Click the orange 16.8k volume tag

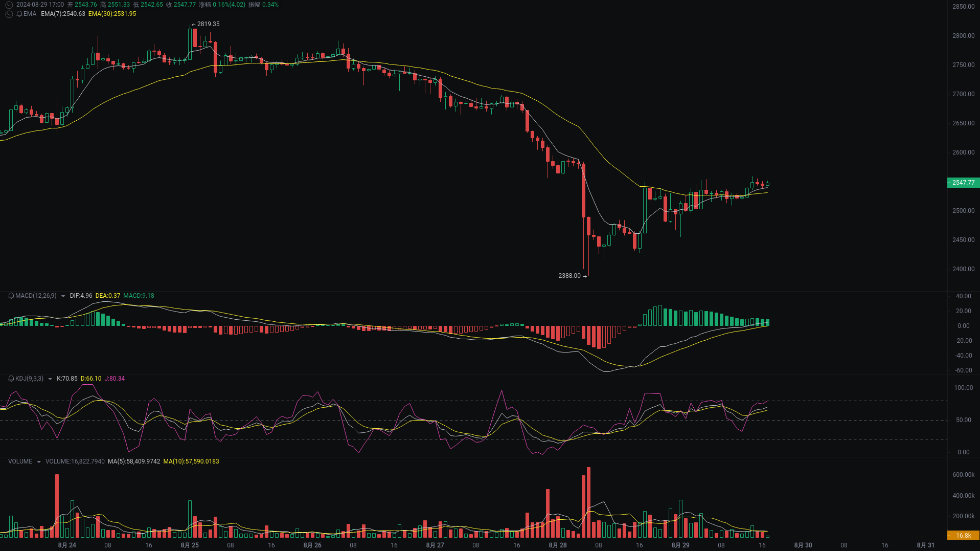(963, 535)
